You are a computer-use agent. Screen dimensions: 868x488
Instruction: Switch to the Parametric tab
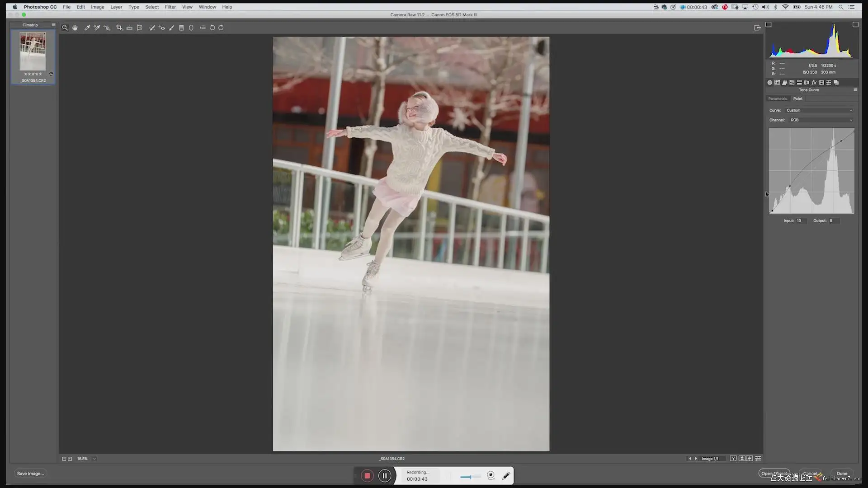pyautogui.click(x=778, y=99)
